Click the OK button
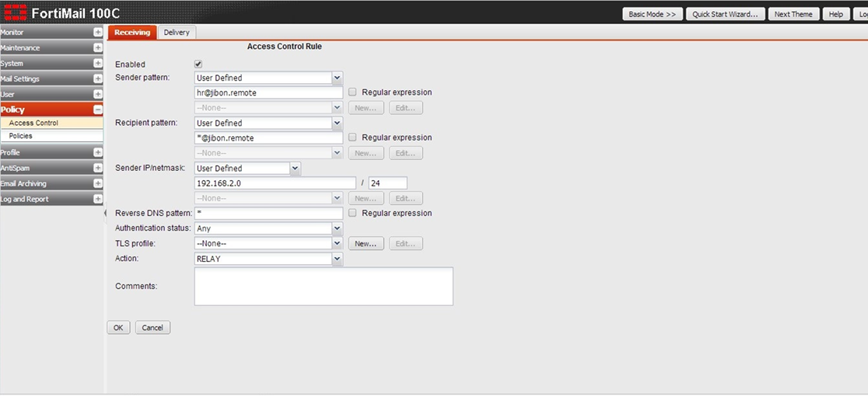This screenshot has height=397, width=868. (x=118, y=328)
